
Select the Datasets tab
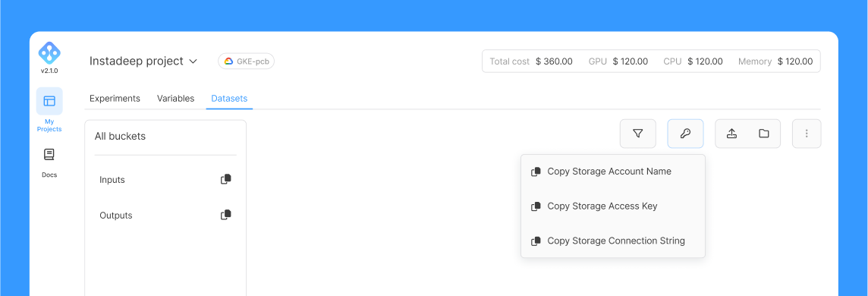229,99
